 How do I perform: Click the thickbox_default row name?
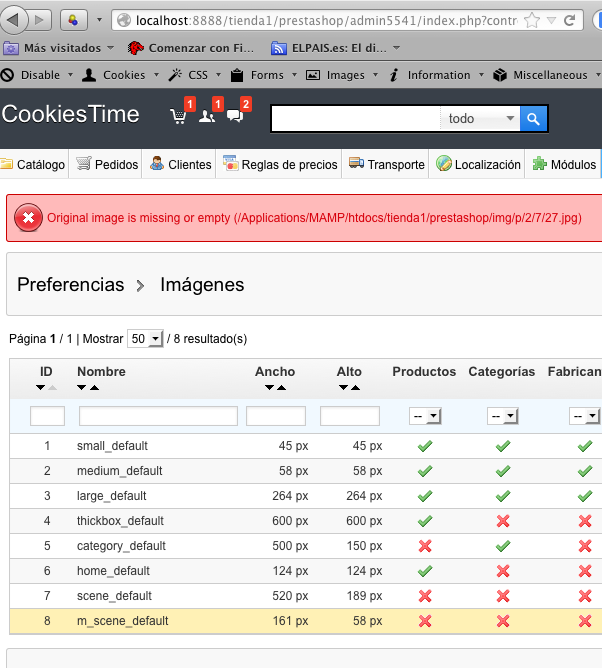120,521
